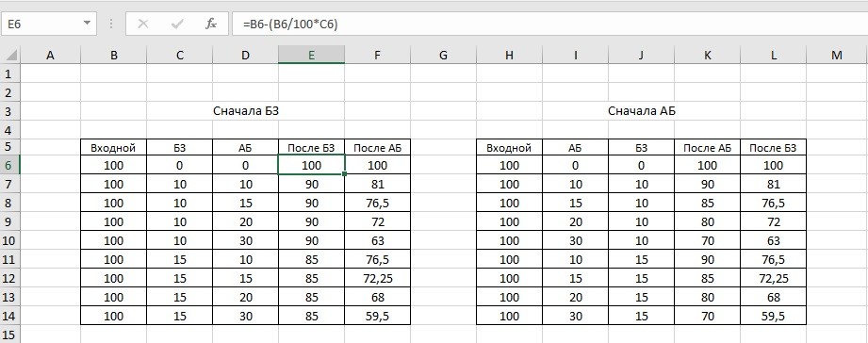Click the fill handle of cell E6
868x343 pixels.
[345, 174]
